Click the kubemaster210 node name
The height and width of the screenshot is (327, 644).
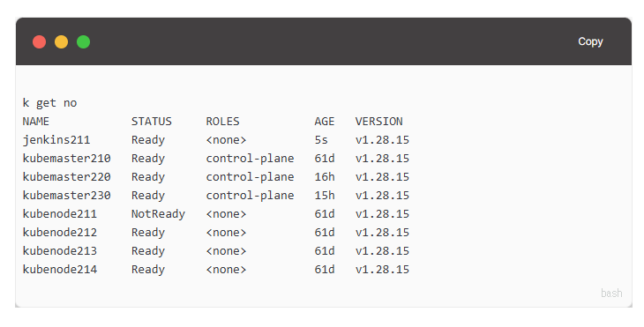pyautogui.click(x=66, y=159)
